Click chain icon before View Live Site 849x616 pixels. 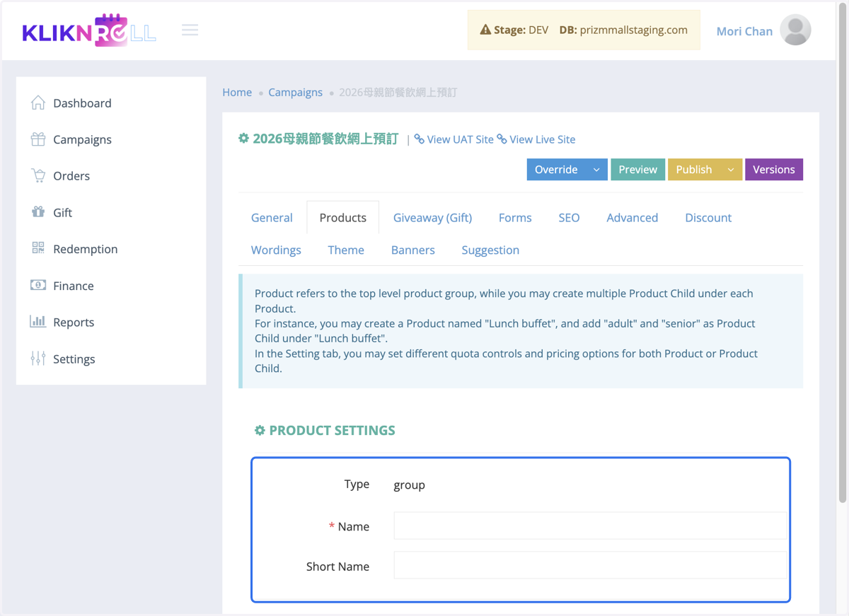pos(502,139)
